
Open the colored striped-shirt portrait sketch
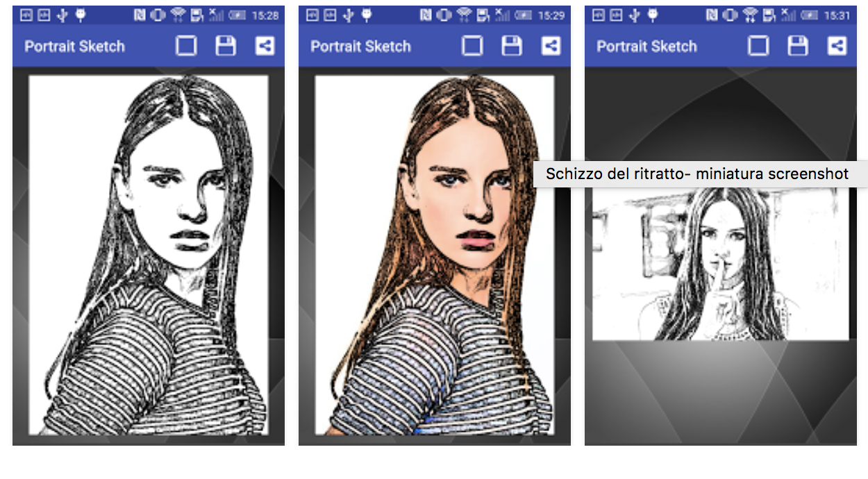(x=435, y=255)
